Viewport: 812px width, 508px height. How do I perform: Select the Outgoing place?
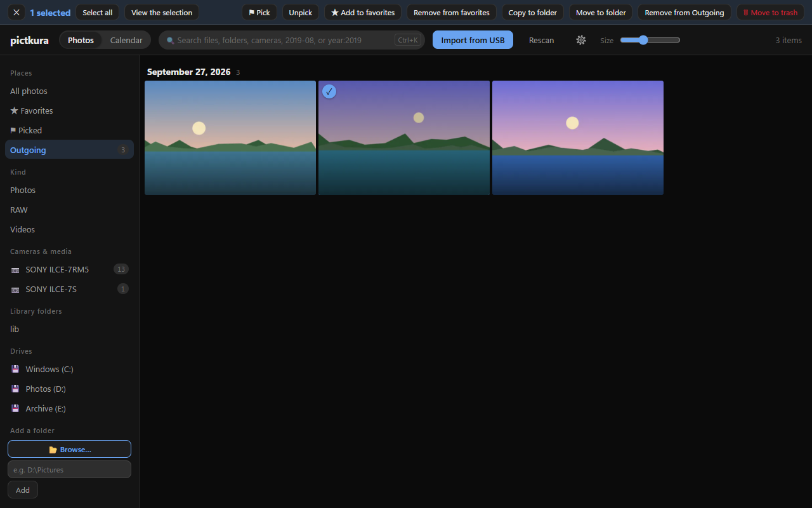(x=69, y=150)
